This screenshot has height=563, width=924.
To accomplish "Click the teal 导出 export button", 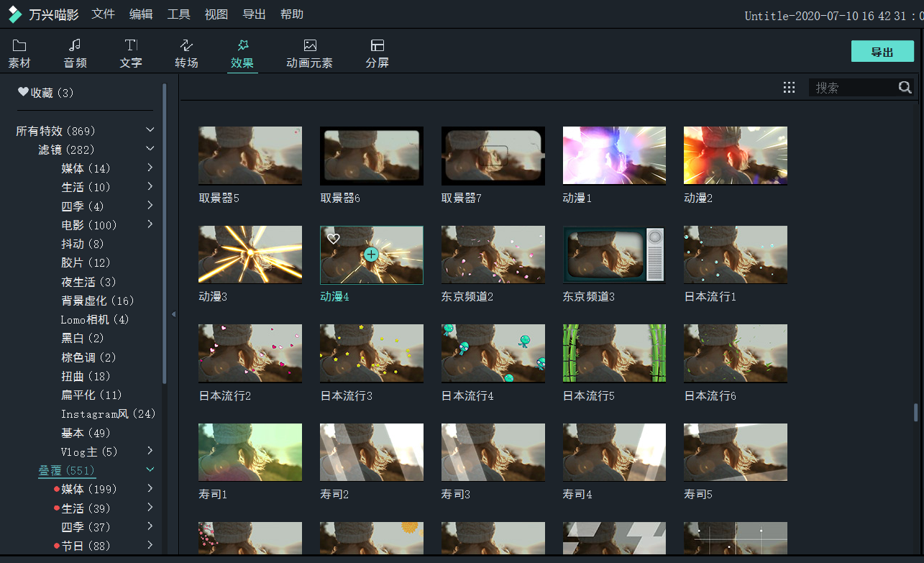I will 882,52.
